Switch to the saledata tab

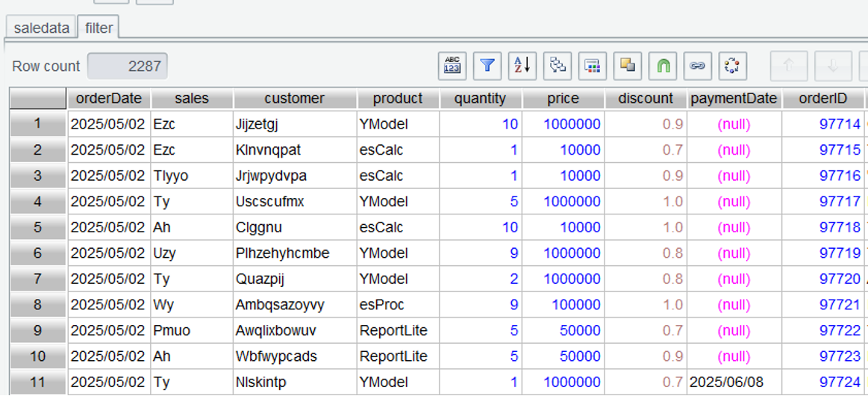42,28
